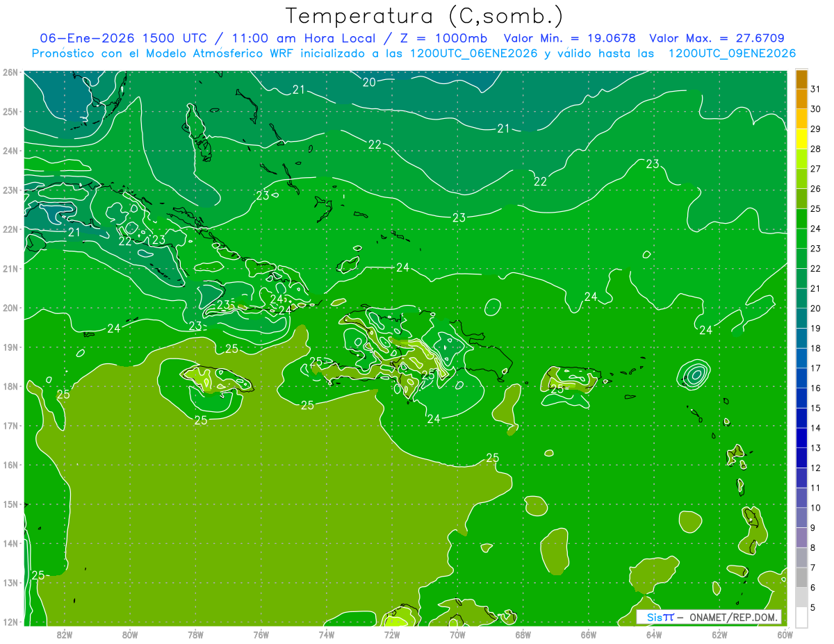Click the gray colorbar swatch between 6 and 7
This screenshot has height=644, width=834.
[x=801, y=577]
